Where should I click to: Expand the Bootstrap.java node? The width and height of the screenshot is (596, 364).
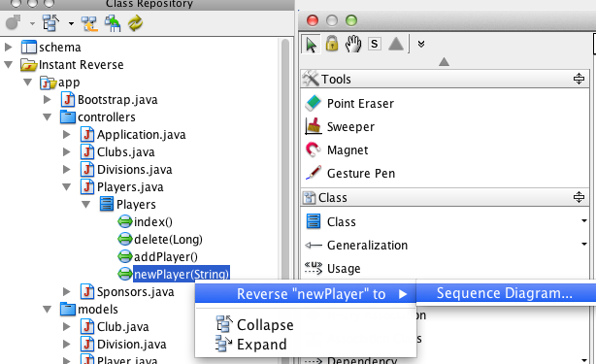(x=48, y=100)
